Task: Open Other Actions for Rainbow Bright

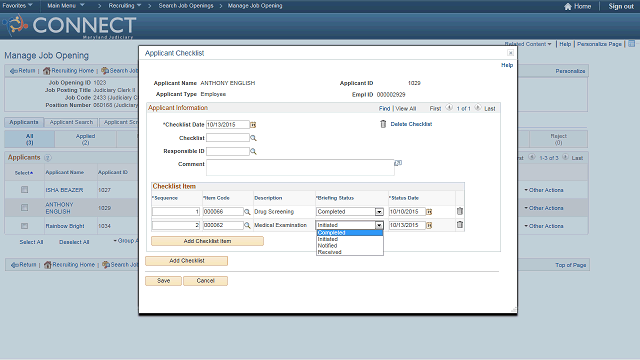Action: (x=544, y=226)
